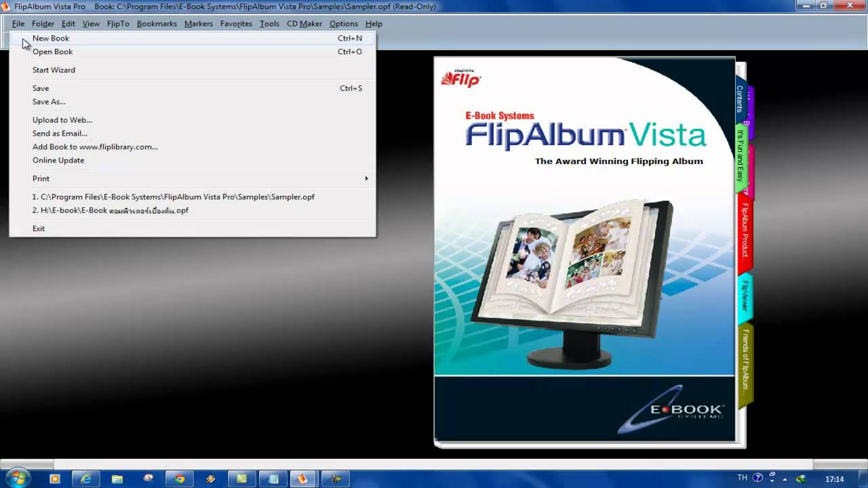This screenshot has height=488, width=868.
Task: Flip to FlipAlbum Product tab
Action: tap(745, 234)
